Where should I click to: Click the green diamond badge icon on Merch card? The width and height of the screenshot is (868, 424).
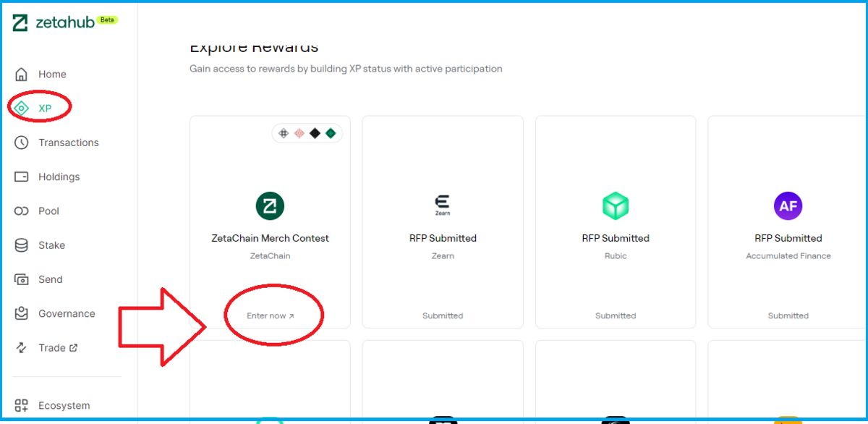pyautogui.click(x=331, y=133)
